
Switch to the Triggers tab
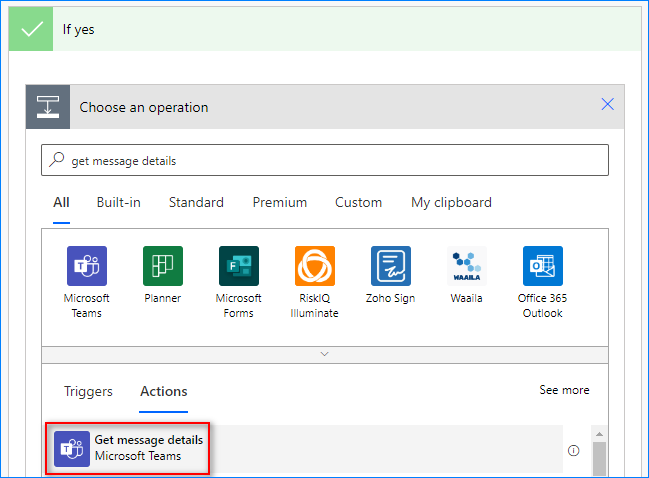pyautogui.click(x=88, y=391)
